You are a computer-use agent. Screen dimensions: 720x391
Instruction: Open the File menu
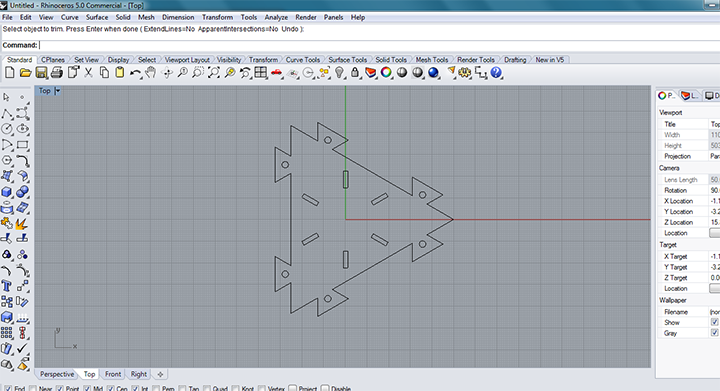click(7, 17)
